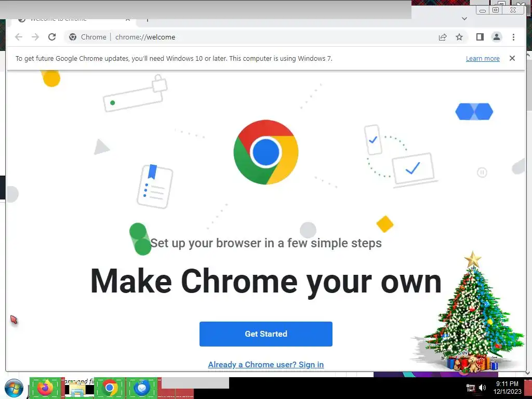Click the Get Started button
This screenshot has height=399, width=532.
pyautogui.click(x=266, y=334)
